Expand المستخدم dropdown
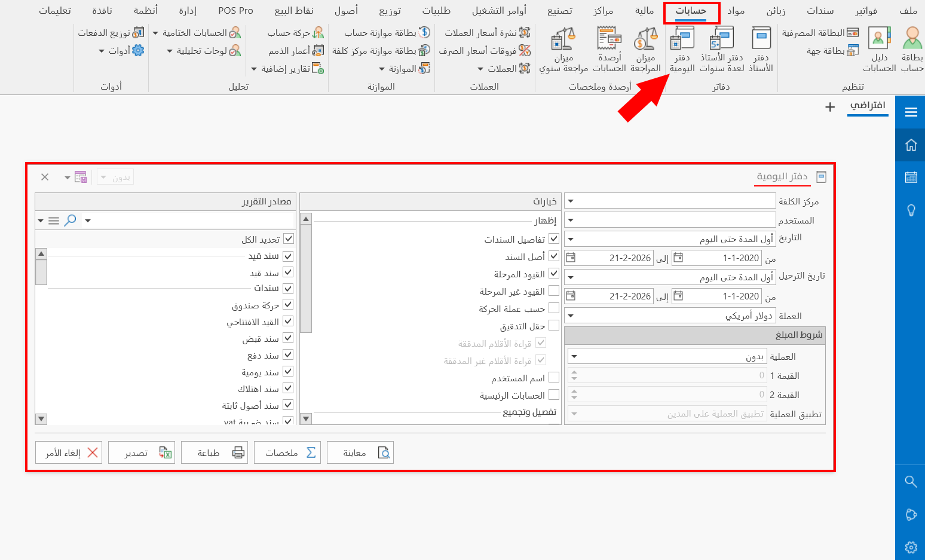Screen dimensions: 925x560 (x=571, y=220)
